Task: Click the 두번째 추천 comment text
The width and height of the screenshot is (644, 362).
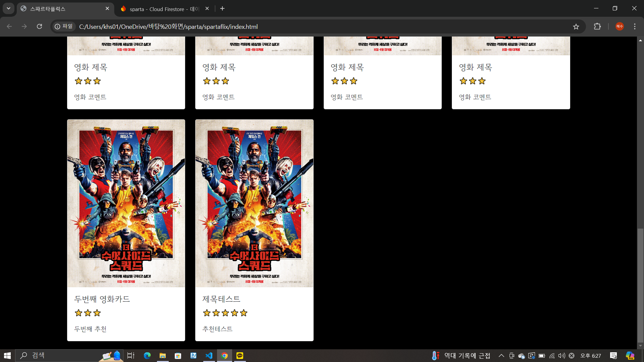Action: click(x=90, y=329)
